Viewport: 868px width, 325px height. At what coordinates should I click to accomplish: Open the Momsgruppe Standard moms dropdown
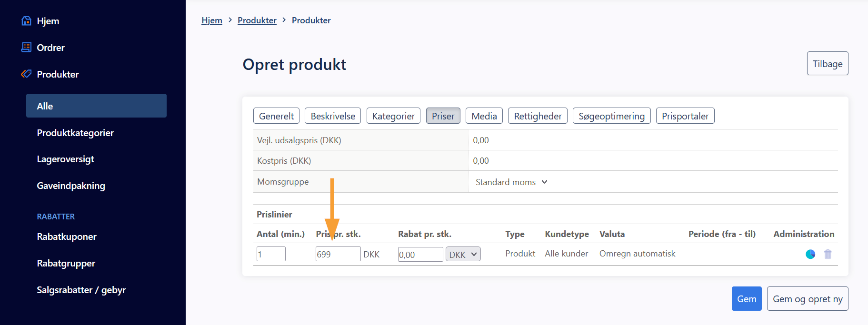511,182
